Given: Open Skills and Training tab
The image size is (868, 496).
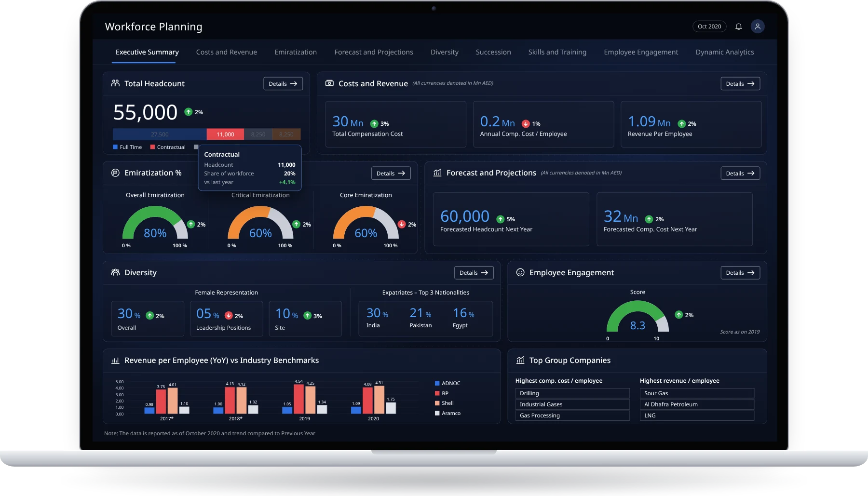Looking at the screenshot, I should (557, 52).
